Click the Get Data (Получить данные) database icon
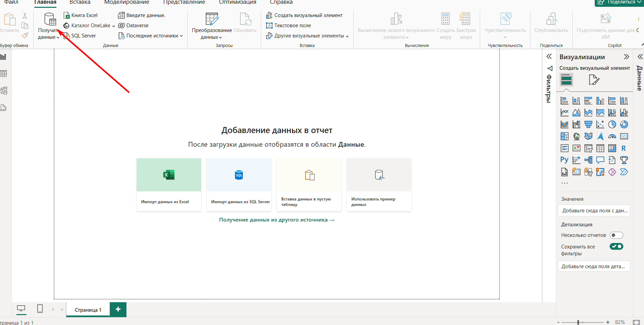The image size is (644, 325). (50, 19)
